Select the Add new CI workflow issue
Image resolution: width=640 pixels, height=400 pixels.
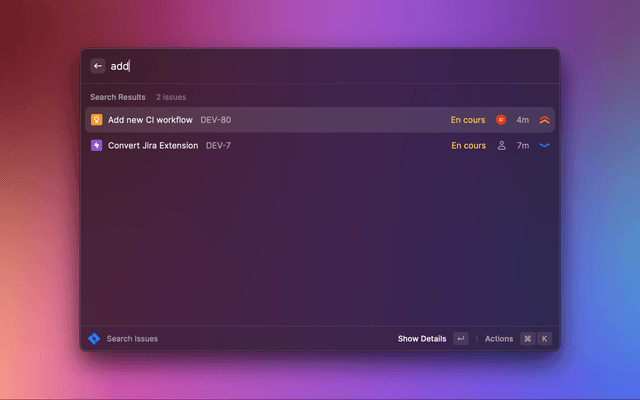tap(320, 120)
